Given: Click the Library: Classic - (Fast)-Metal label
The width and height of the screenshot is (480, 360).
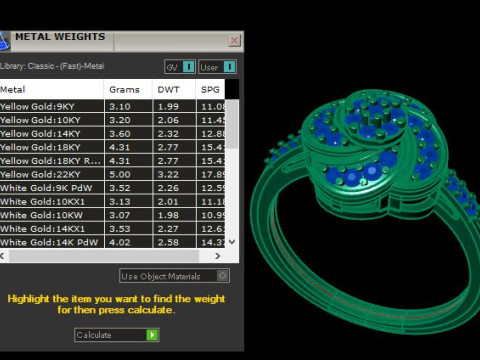Looking at the screenshot, I should (x=52, y=66).
